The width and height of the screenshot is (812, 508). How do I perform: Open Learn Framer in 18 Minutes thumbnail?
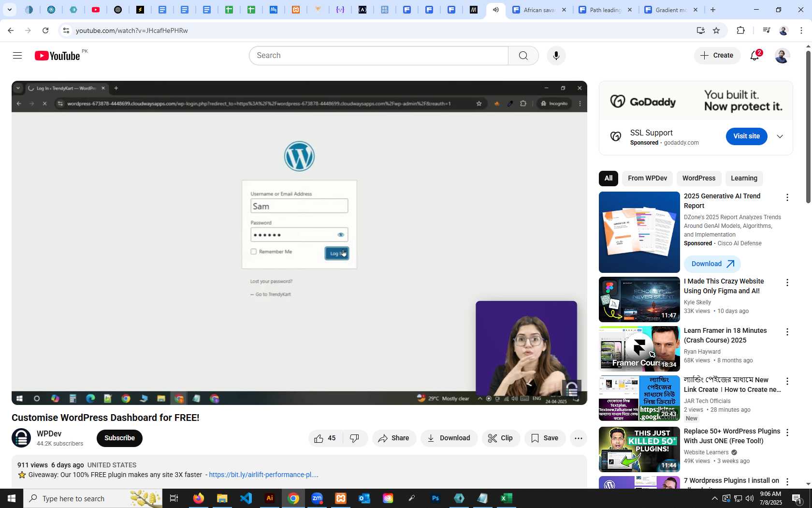click(639, 349)
